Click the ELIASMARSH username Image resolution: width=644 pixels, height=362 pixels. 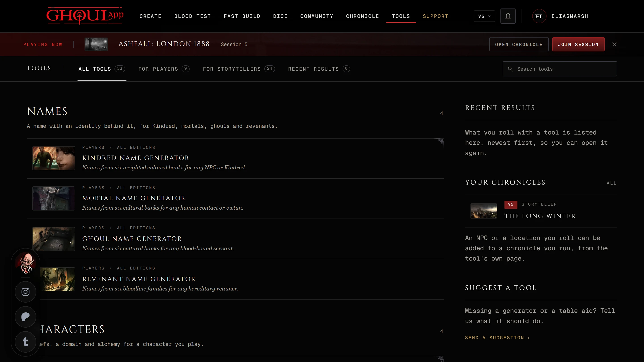coord(570,16)
